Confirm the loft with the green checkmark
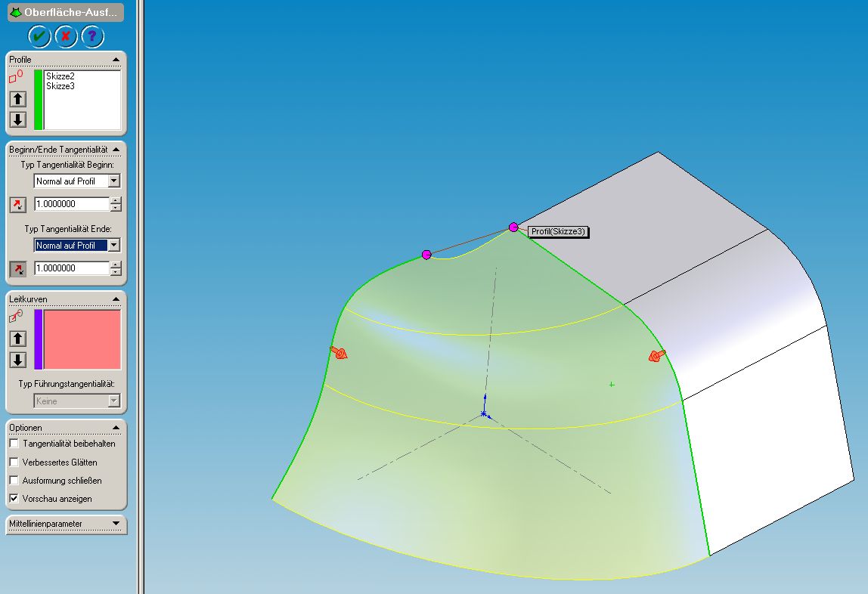868x594 pixels. [x=39, y=36]
